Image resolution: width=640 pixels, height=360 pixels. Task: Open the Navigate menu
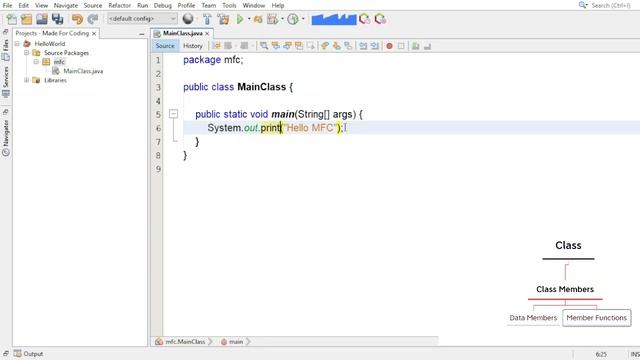coord(66,5)
